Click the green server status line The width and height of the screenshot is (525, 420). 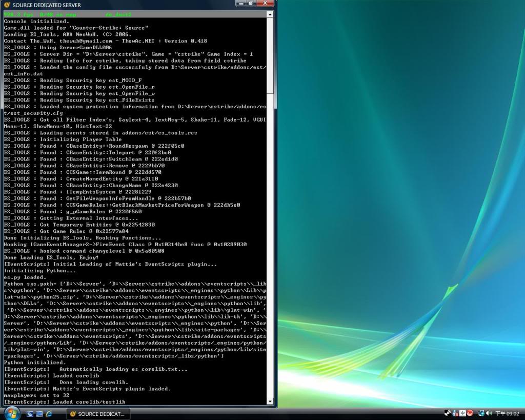(68, 15)
